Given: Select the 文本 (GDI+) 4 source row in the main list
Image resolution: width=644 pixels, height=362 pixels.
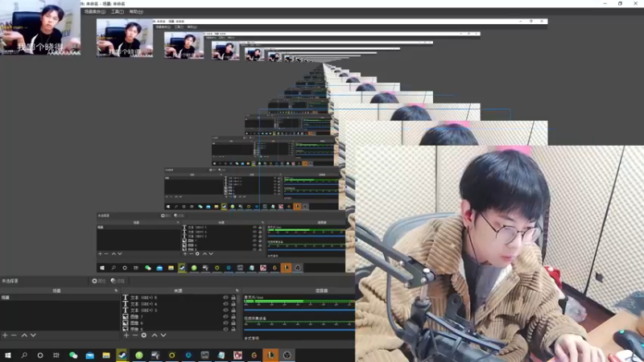Looking at the screenshot, I should point(180,304).
